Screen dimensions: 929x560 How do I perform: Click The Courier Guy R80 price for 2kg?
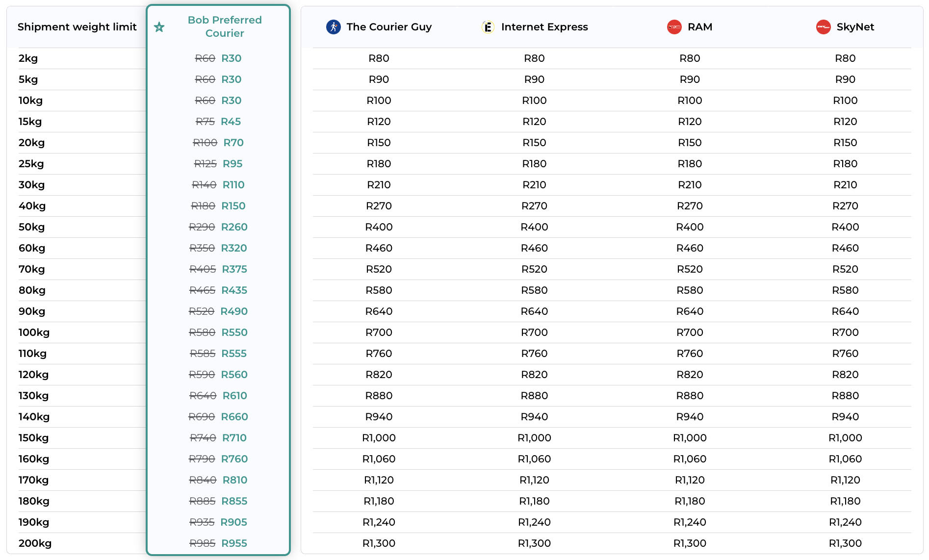(x=379, y=58)
